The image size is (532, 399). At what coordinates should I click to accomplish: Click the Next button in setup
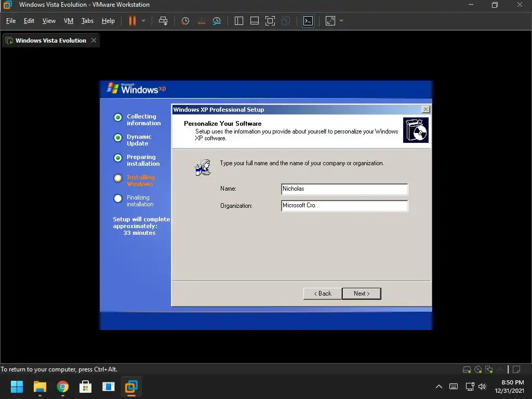point(362,294)
